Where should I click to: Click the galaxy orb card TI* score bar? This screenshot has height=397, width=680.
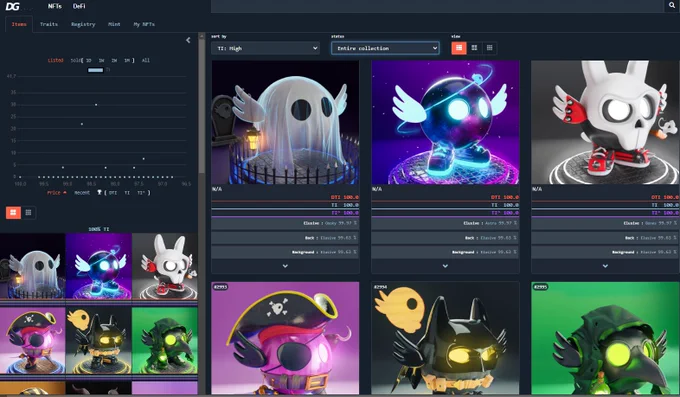pyautogui.click(x=445, y=213)
